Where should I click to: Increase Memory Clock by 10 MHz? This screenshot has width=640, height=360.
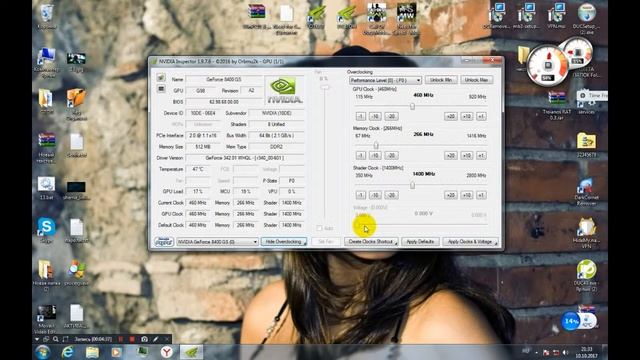(467, 156)
